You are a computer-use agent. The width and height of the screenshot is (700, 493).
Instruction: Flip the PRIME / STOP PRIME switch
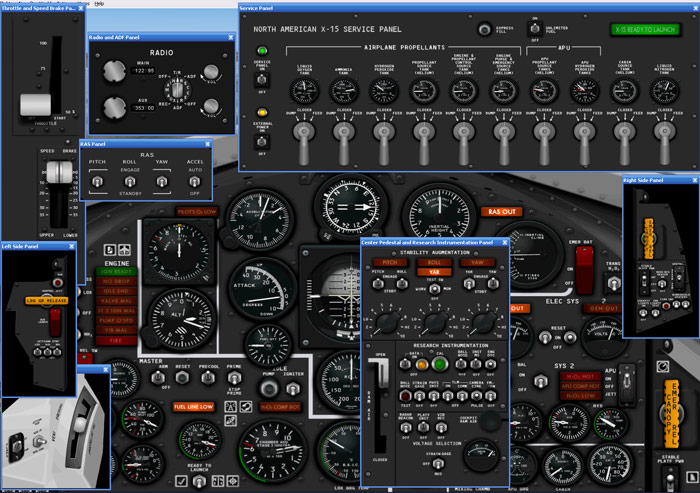click(233, 378)
